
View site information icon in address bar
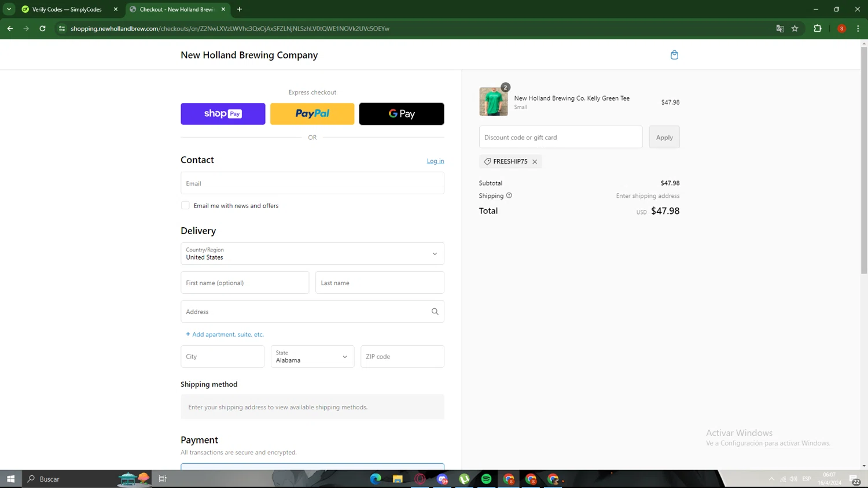62,28
